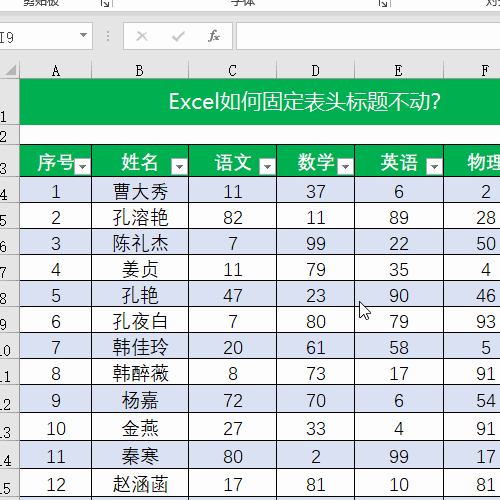This screenshot has width=500, height=500.
Task: Click 数学 score 80 for 孔夜白
Action: pos(316,320)
